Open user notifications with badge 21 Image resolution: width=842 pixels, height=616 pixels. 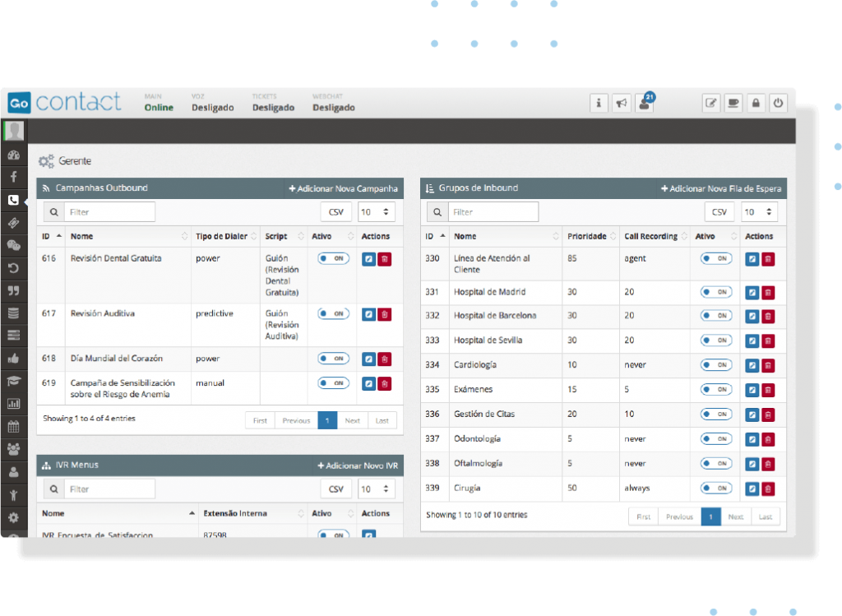[645, 103]
